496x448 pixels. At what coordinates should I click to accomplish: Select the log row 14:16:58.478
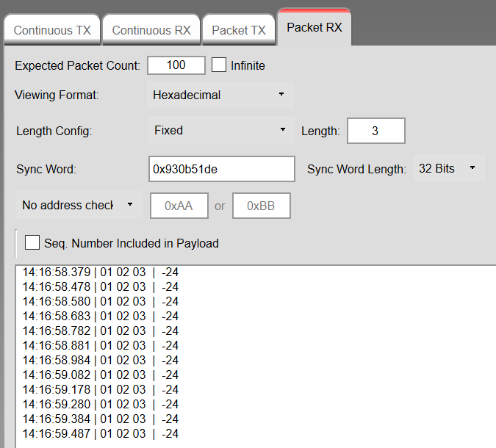[x=101, y=286]
